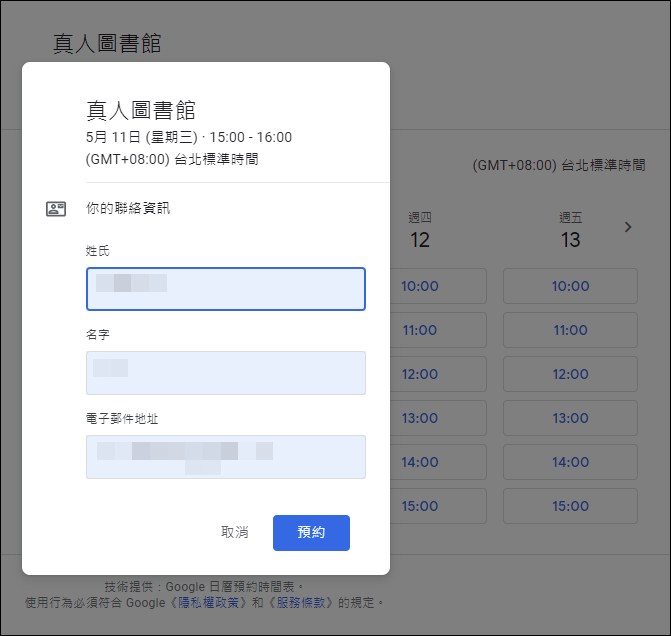671x636 pixels.
Task: Click the 5月 11日 15:00 - 16:00 text
Action: coord(189,137)
